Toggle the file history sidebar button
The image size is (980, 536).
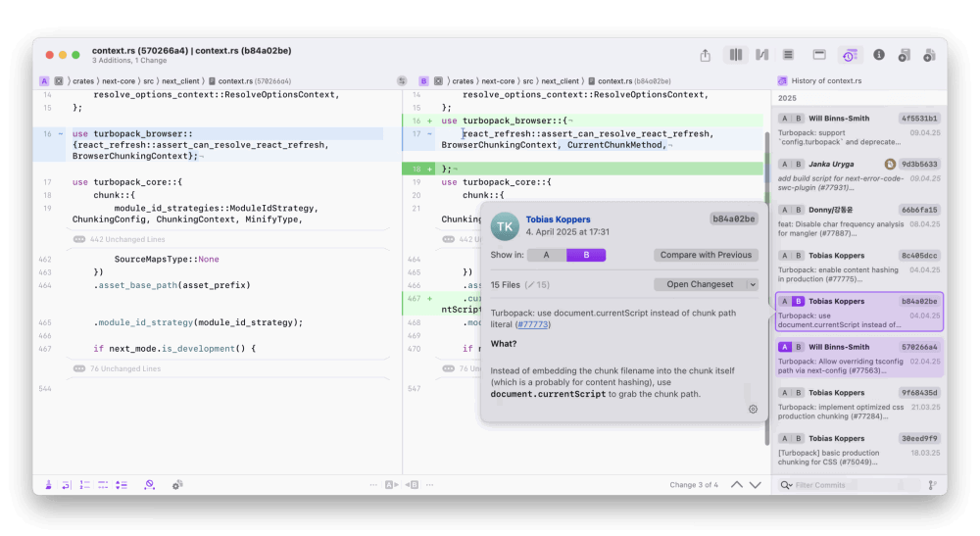point(849,55)
